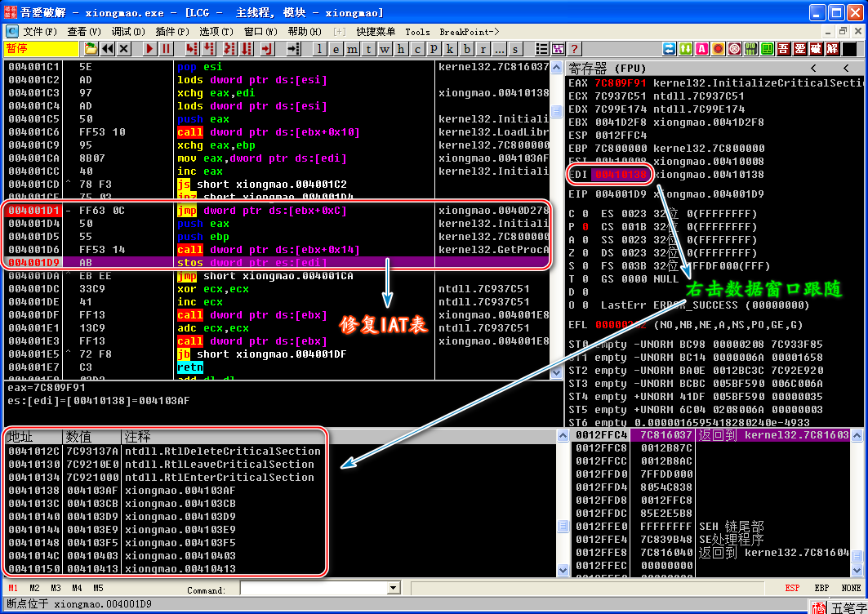Viewport: 868px width, 614px height.
Task: Open the CPU 'c' button
Action: [x=417, y=49]
